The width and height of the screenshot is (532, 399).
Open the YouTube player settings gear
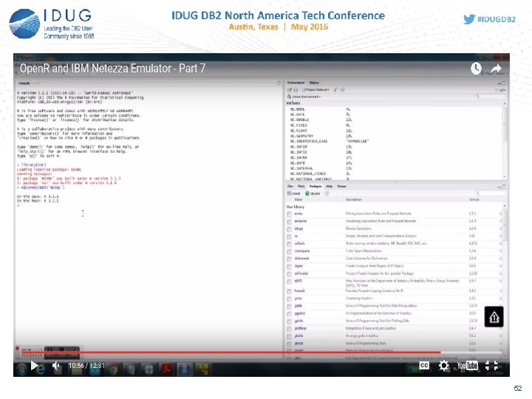click(443, 366)
